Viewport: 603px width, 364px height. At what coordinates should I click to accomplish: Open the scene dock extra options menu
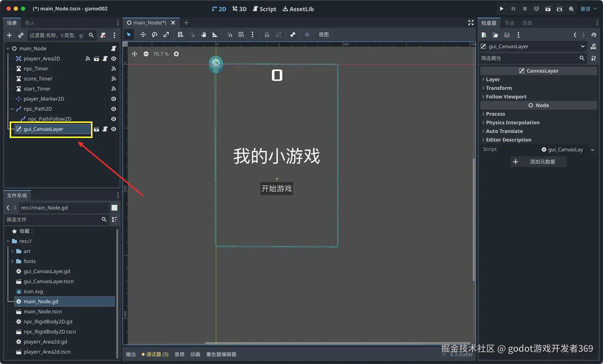[x=114, y=35]
